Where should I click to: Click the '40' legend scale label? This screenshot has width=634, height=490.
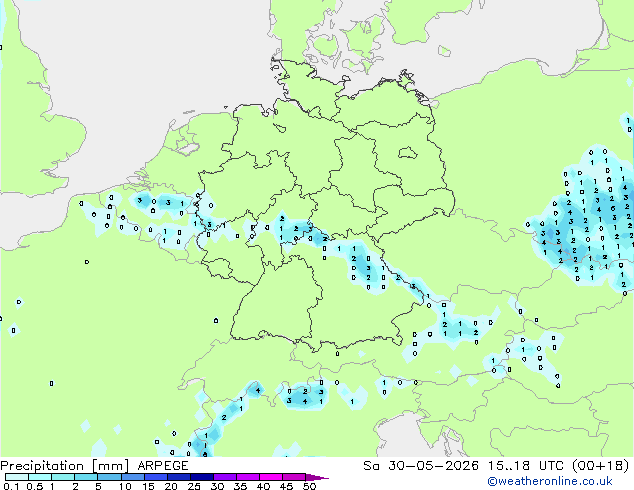point(263,486)
